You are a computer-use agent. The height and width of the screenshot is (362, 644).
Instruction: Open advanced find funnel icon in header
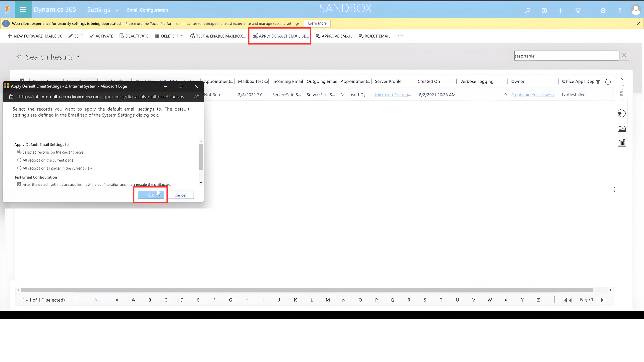[578, 11]
